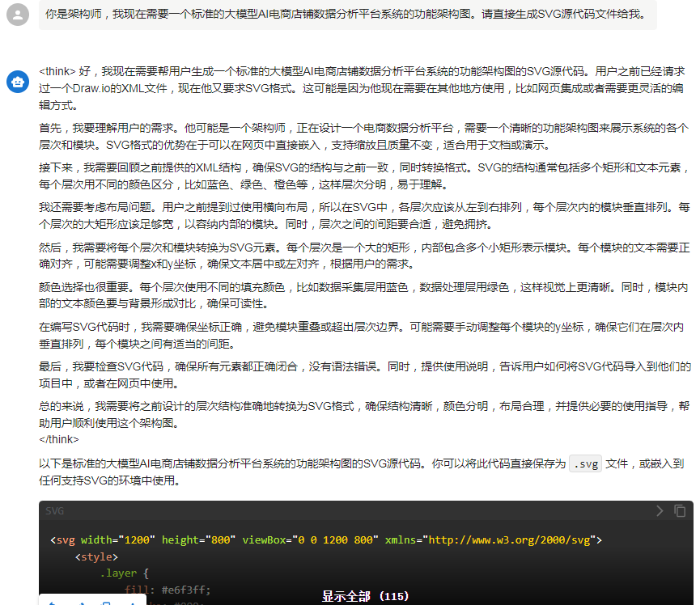
Task: Click the fill: #e6f3ff code line
Action: 168,590
